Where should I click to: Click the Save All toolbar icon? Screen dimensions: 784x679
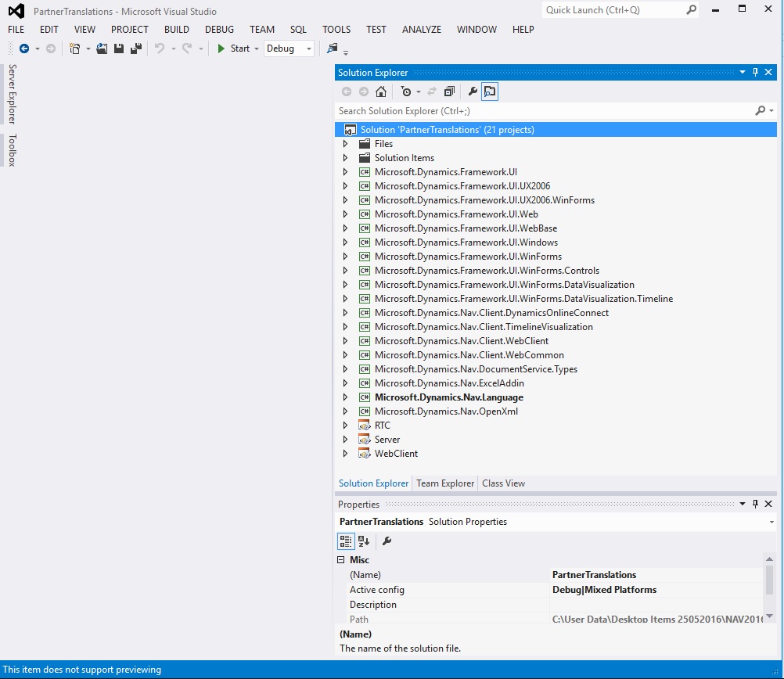(135, 48)
